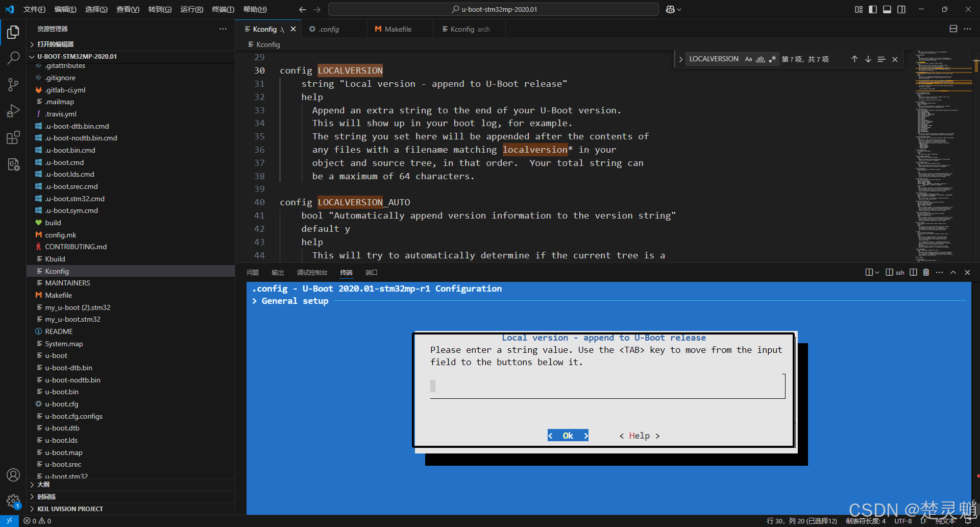The image size is (980, 527).
Task: Go to previous find match
Action: click(x=854, y=59)
